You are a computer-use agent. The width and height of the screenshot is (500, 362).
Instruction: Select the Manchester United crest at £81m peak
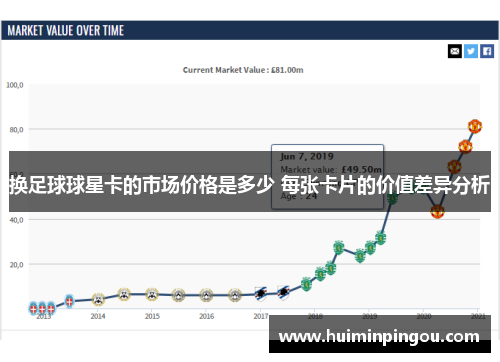[x=475, y=126]
